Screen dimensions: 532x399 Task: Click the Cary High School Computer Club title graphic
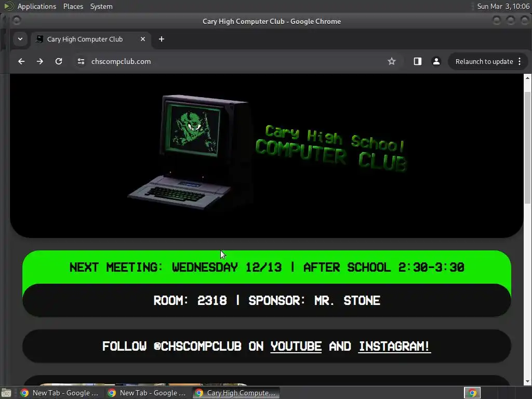(x=331, y=148)
